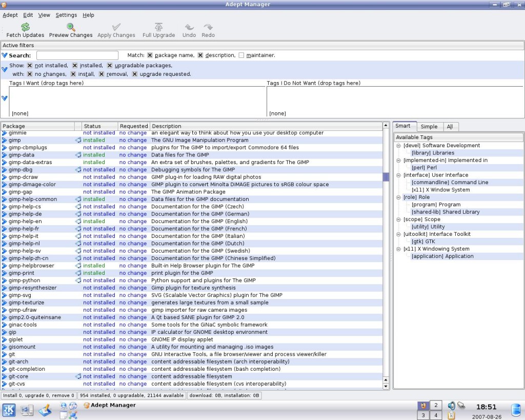The height and width of the screenshot is (420, 525).
Task: Open the Adept menu
Action: pyautogui.click(x=10, y=15)
